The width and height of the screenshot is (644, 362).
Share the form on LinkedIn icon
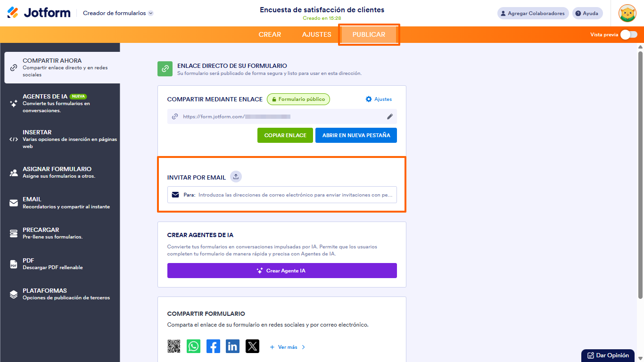232,346
